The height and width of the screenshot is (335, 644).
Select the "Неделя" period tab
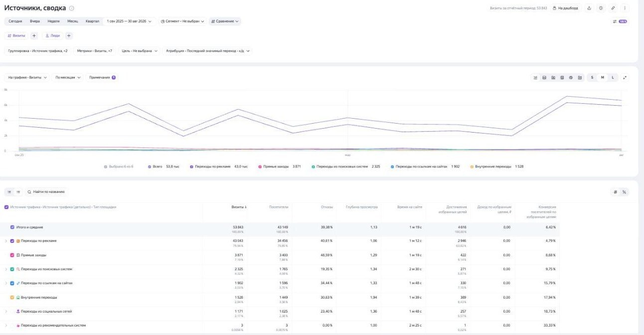54,21
